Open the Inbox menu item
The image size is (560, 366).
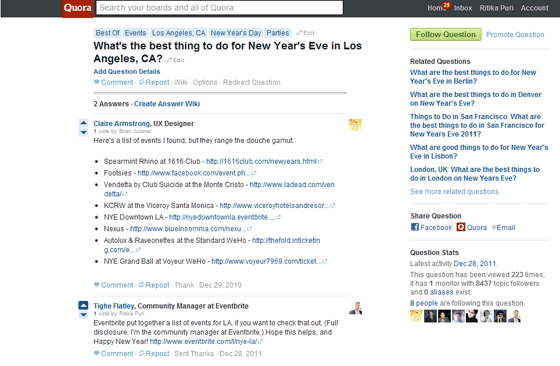463,8
